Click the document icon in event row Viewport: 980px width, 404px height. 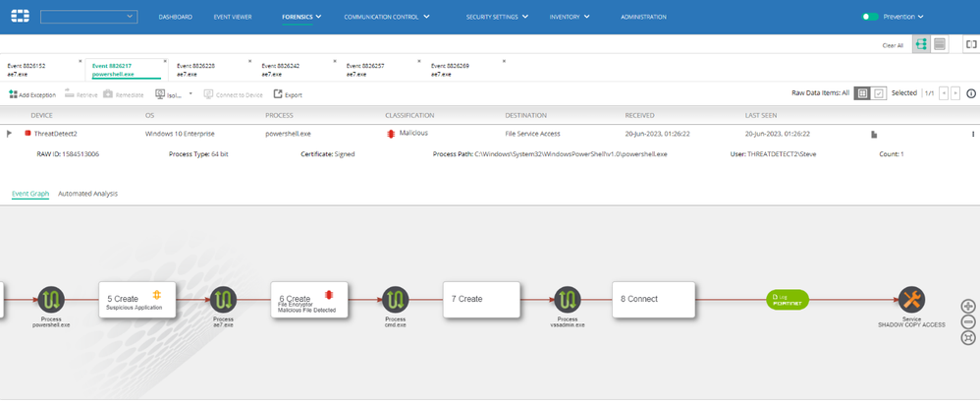coord(874,134)
